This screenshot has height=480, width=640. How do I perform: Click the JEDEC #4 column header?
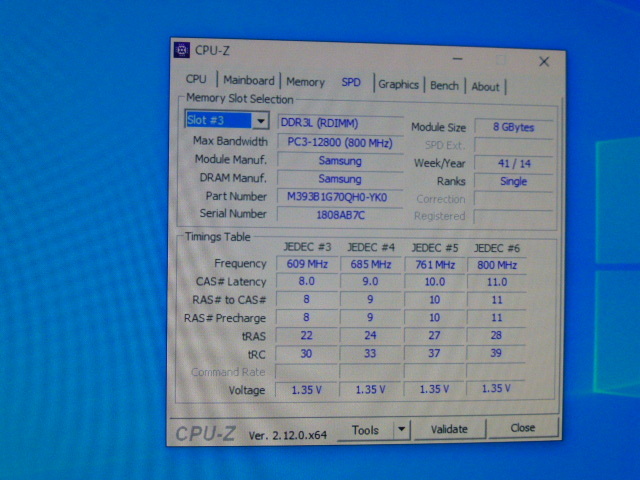coord(371,247)
